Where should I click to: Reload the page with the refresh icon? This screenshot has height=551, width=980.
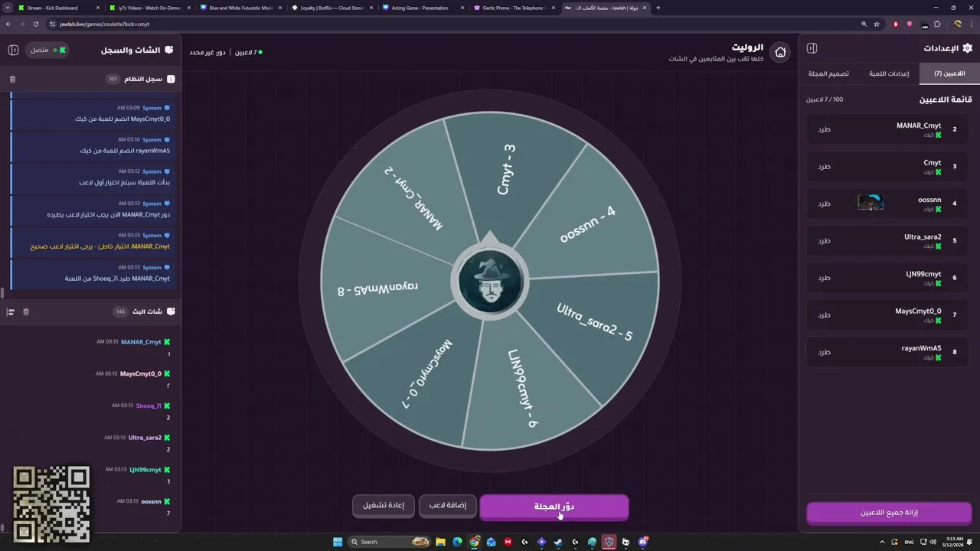pyautogui.click(x=35, y=24)
